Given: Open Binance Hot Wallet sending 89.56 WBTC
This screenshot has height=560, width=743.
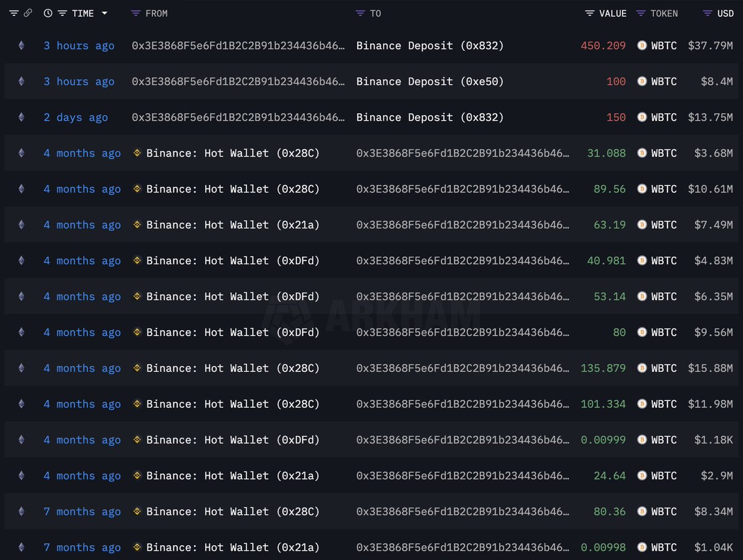Looking at the screenshot, I should (233, 189).
